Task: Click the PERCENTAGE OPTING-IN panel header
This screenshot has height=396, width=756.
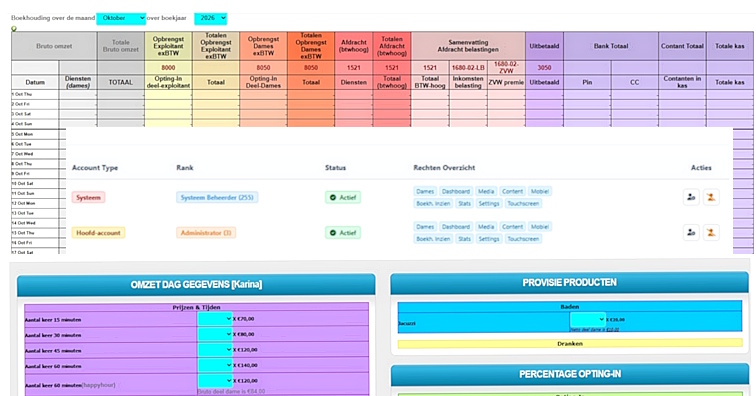Action: point(569,375)
